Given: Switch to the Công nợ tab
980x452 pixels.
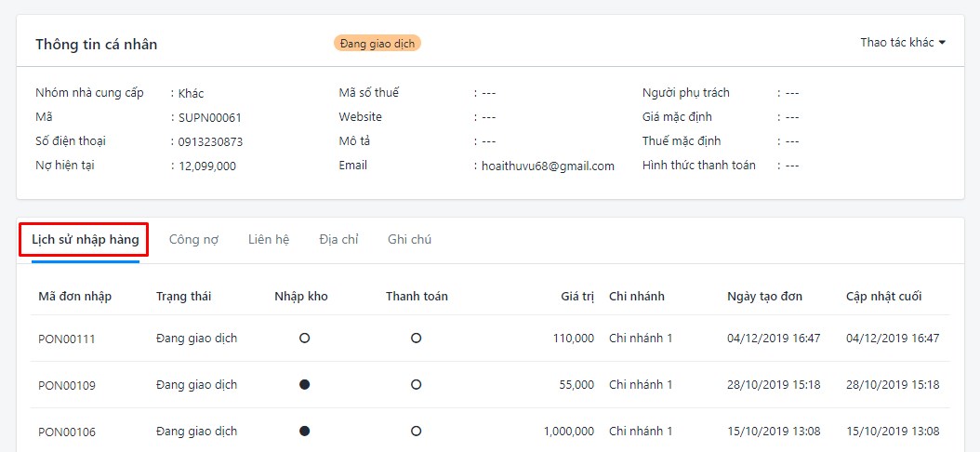Looking at the screenshot, I should tap(193, 239).
